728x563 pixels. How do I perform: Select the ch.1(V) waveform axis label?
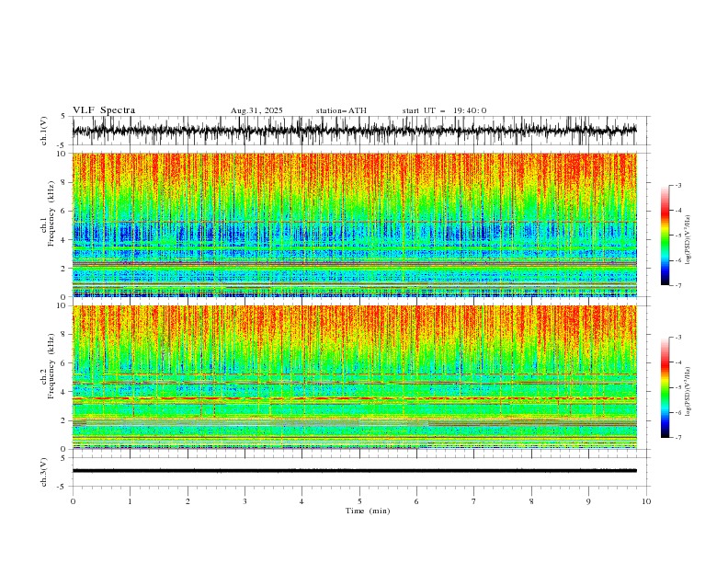pos(44,131)
